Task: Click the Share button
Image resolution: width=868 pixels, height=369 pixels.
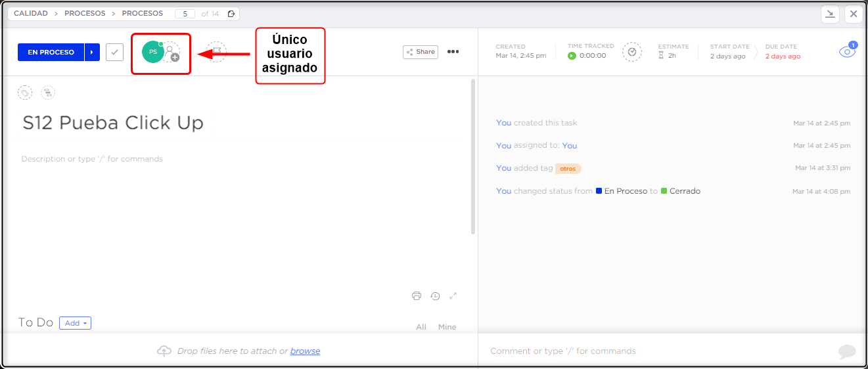Action: [x=421, y=52]
